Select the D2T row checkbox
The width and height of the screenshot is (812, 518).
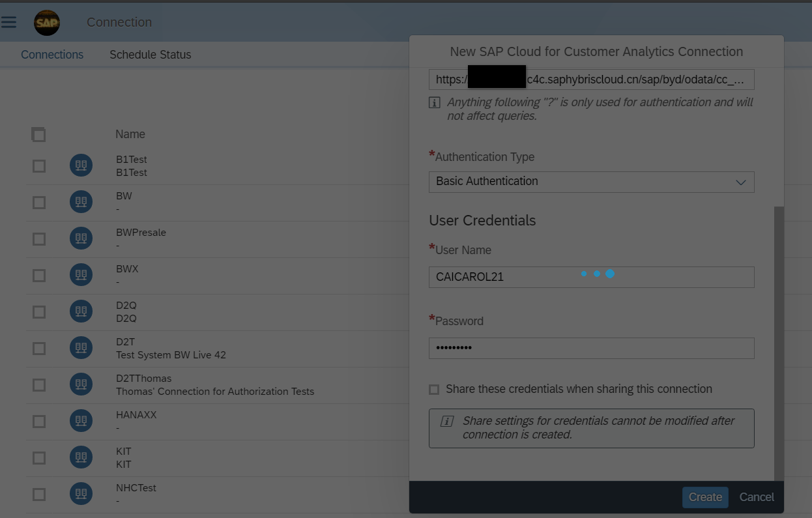coord(39,349)
